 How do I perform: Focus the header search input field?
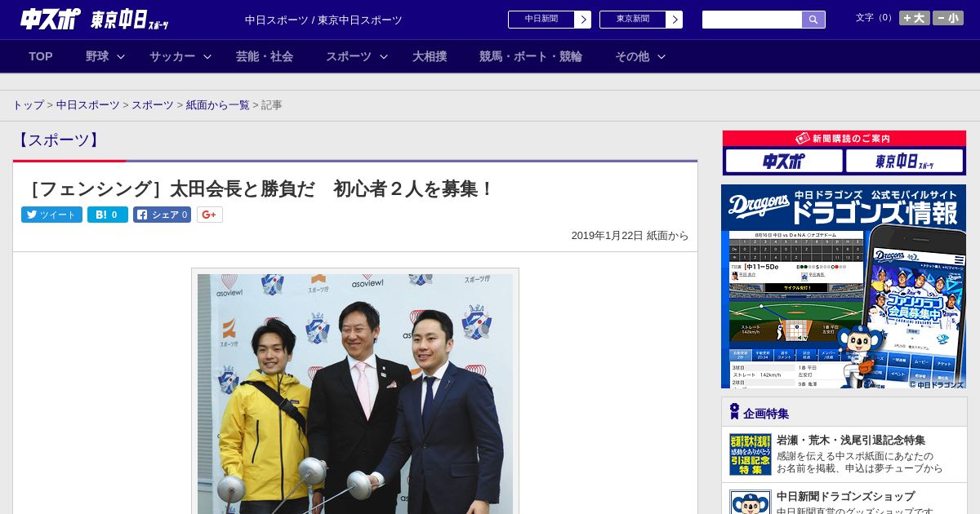(752, 20)
